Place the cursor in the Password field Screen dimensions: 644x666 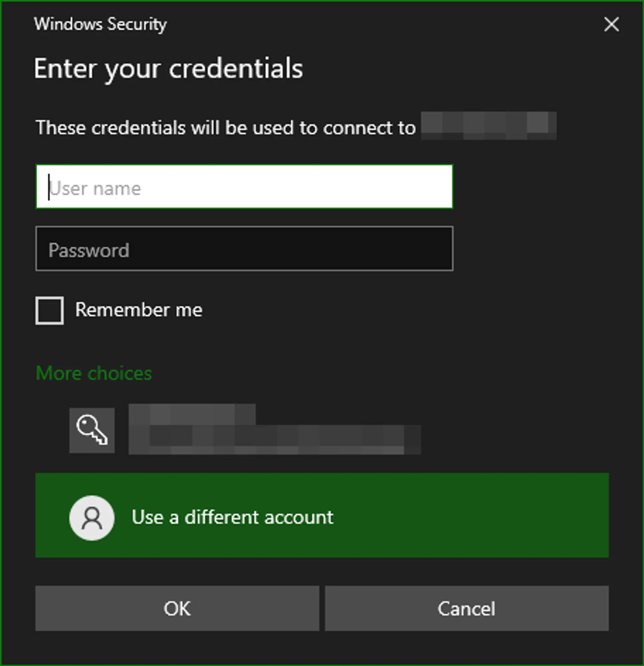(244, 250)
